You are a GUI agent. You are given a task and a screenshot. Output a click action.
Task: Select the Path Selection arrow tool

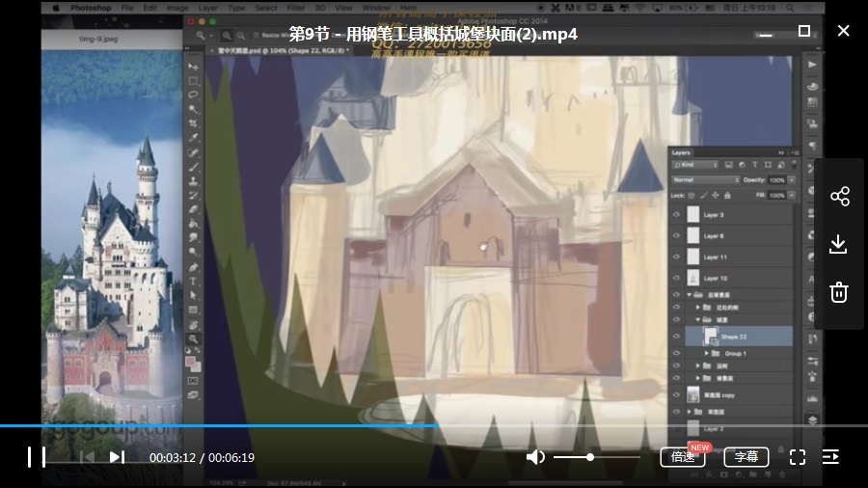pos(193,296)
